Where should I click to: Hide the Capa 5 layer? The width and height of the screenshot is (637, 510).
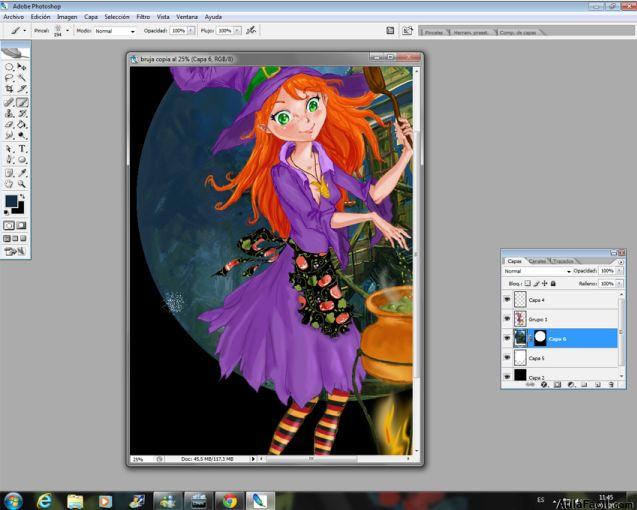pyautogui.click(x=507, y=357)
